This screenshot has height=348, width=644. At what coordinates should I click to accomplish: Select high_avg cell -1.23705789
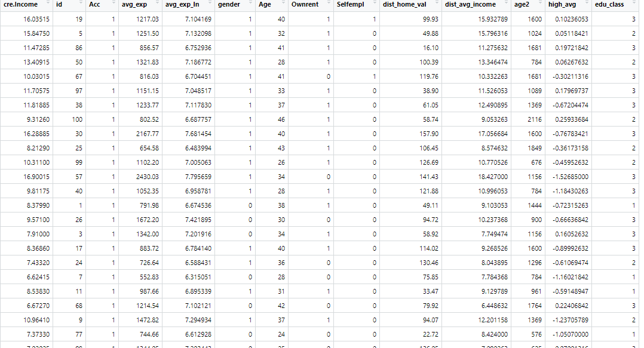point(568,320)
